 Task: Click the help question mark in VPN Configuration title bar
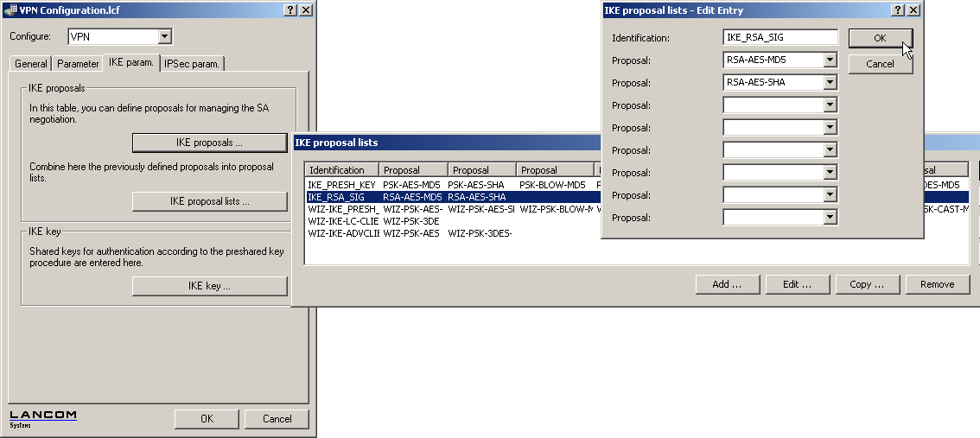(x=290, y=10)
